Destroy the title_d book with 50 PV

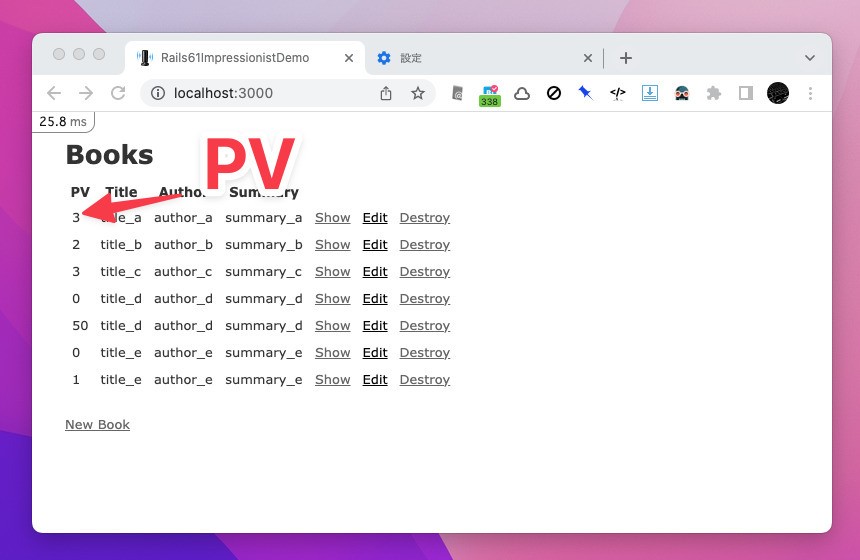pyautogui.click(x=425, y=325)
